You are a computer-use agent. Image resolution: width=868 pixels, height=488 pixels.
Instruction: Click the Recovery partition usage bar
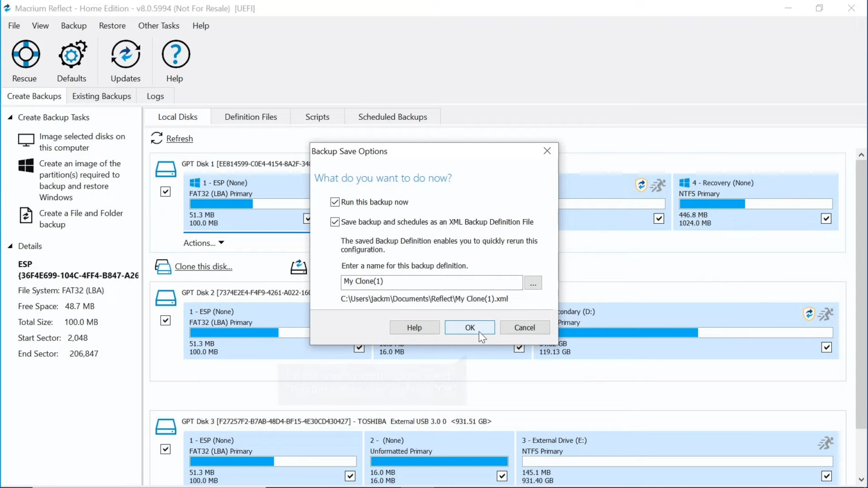[756, 204]
